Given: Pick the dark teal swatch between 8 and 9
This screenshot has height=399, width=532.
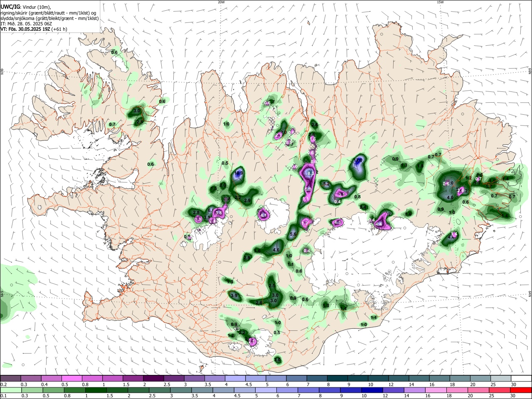Looking at the screenshot, I should (337, 378).
